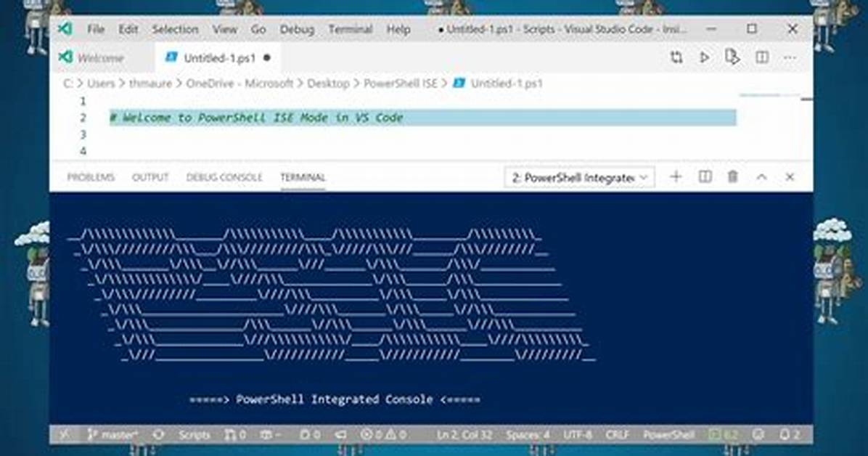Open the Go menu
This screenshot has width=868, height=456.
[x=258, y=29]
